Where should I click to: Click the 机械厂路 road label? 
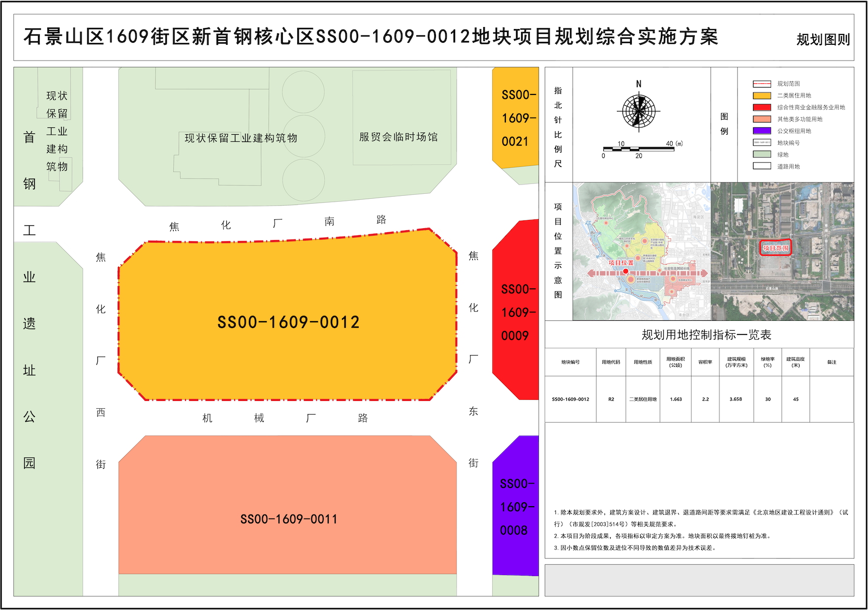(285, 418)
